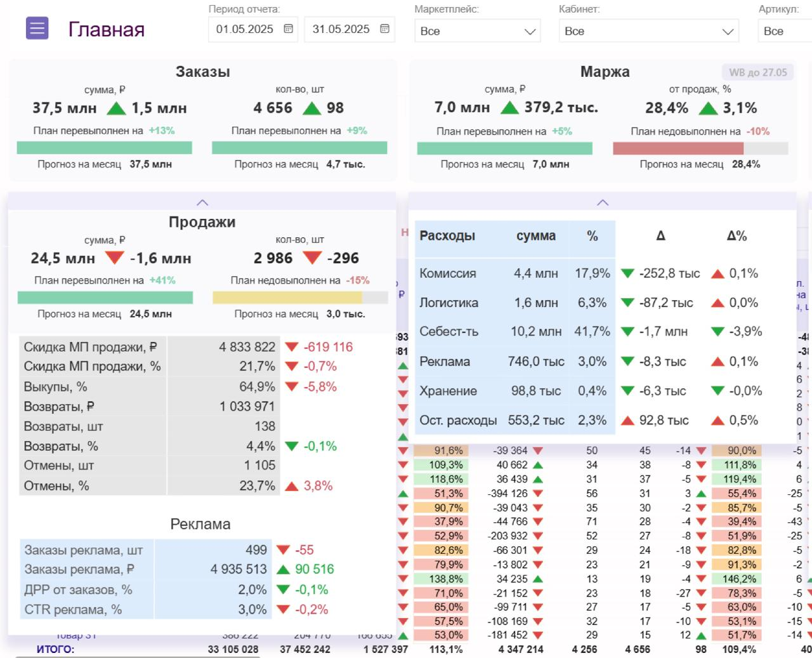Open calendar picker for end date 31.05.2025

click(384, 28)
